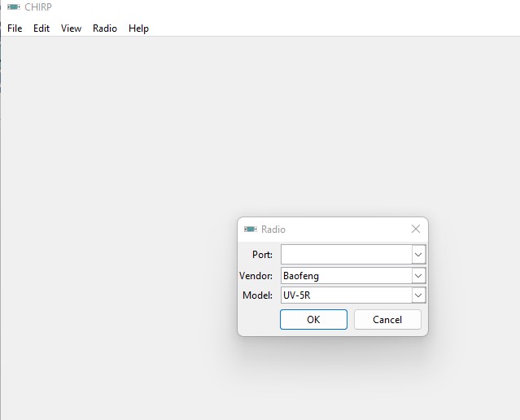Confirm radio selection with OK
Viewport: 520px width, 420px height.
[x=313, y=320]
